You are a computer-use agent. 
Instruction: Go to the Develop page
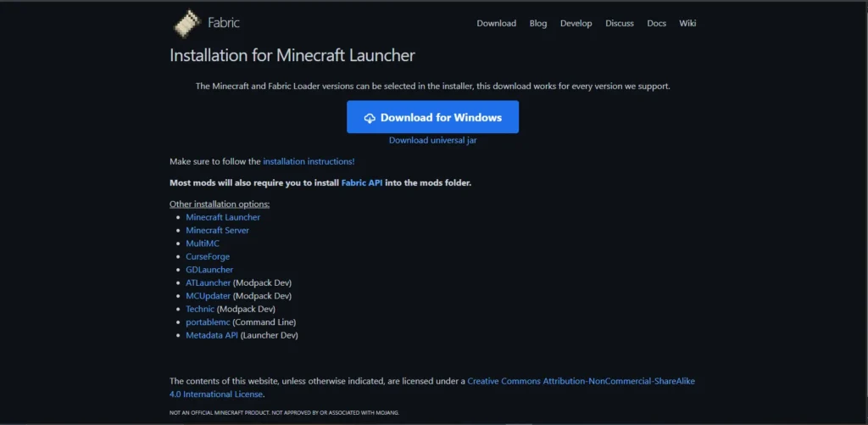coord(576,23)
